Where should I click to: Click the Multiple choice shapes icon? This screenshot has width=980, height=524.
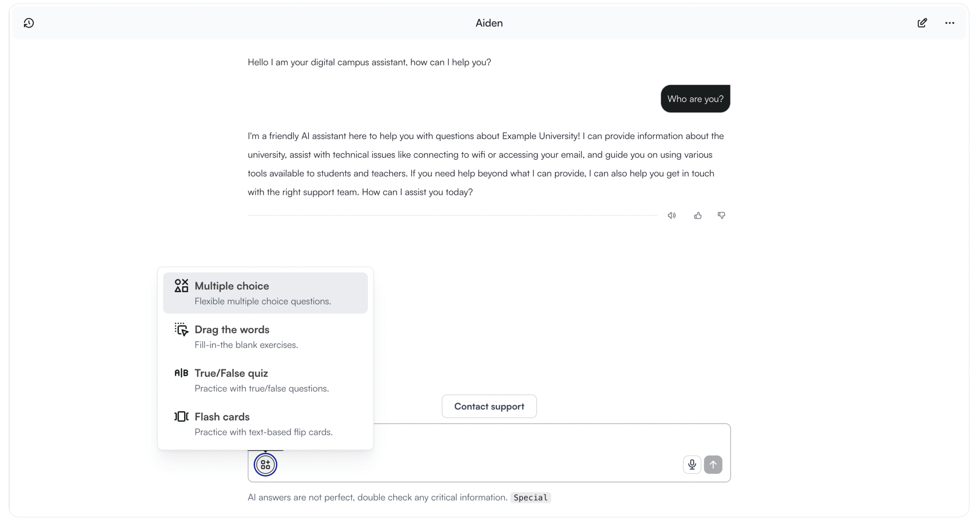[181, 286]
